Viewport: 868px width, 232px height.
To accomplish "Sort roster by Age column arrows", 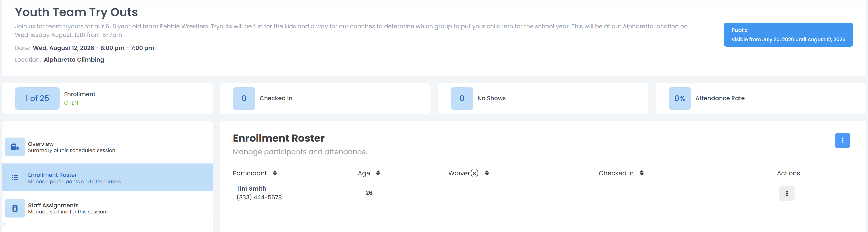I will click(378, 173).
